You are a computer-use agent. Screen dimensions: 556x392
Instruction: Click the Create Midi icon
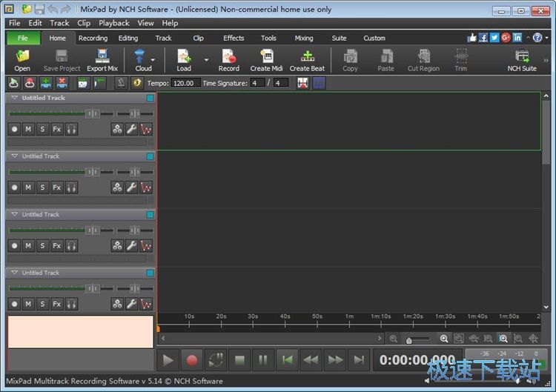click(266, 57)
